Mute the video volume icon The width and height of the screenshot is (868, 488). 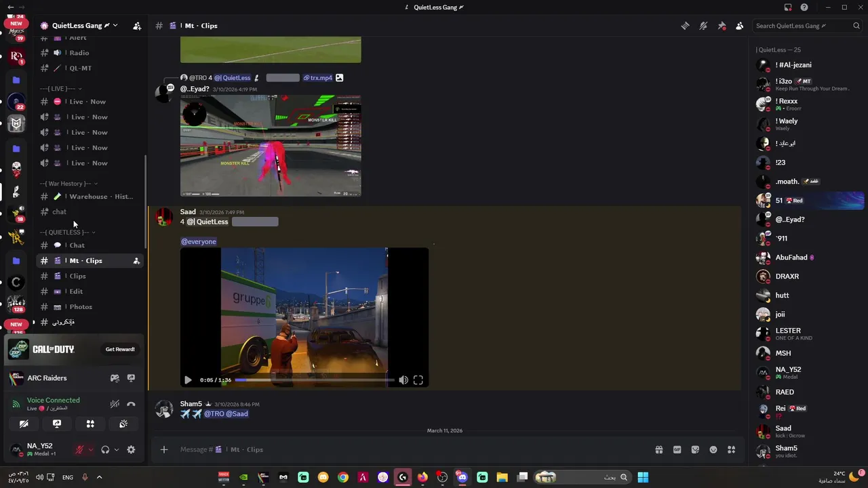[x=403, y=380]
